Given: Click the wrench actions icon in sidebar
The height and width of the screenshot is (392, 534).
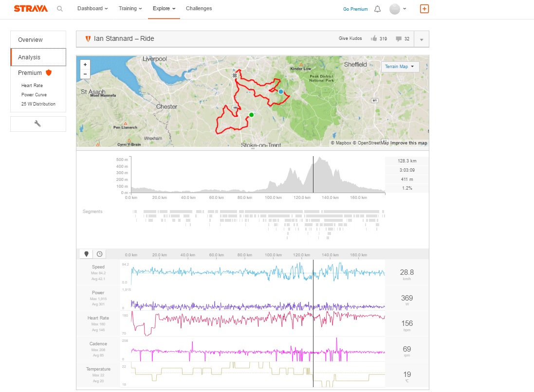Looking at the screenshot, I should pyautogui.click(x=37, y=124).
